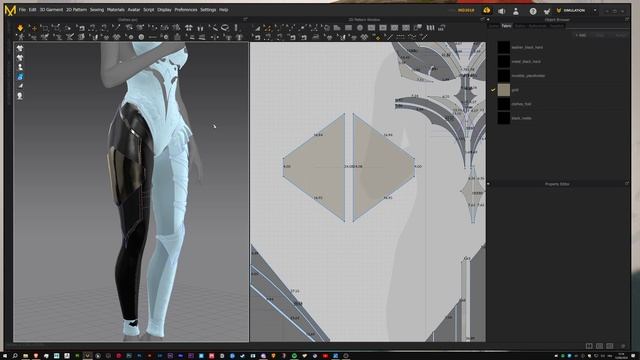The width and height of the screenshot is (640, 360).
Task: Open the Preferences menu
Action: pos(186,10)
